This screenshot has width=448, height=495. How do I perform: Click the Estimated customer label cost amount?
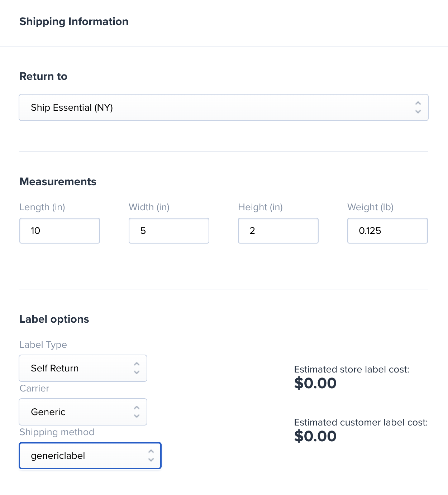point(315,436)
